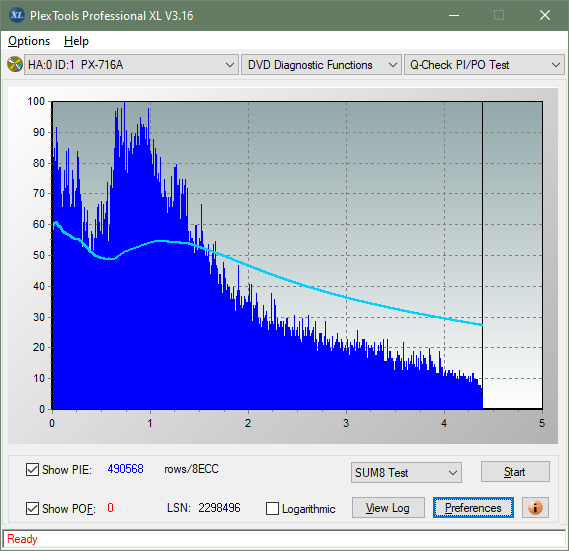Maximize the PlexTools window
The height and width of the screenshot is (551, 569).
(x=499, y=15)
